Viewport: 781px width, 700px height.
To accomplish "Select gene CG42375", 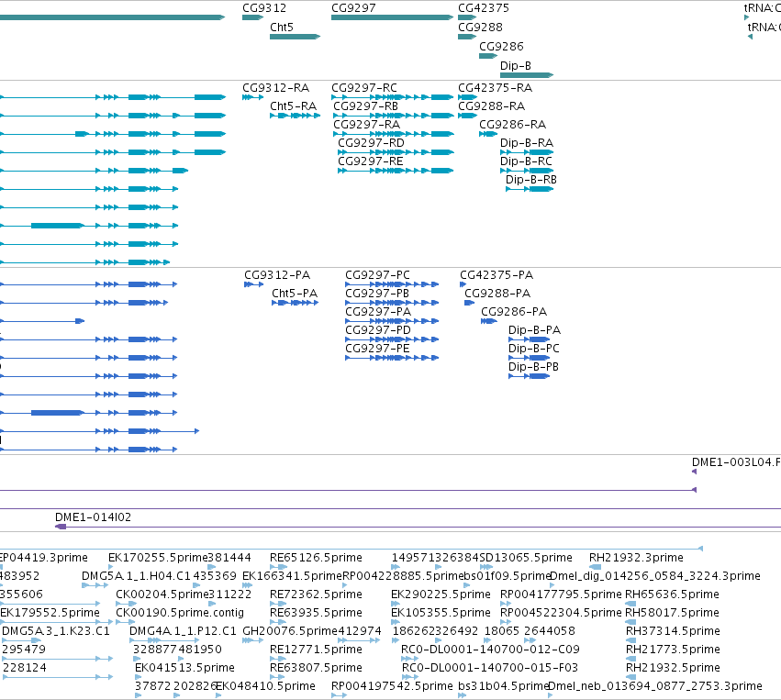I will click(x=467, y=17).
